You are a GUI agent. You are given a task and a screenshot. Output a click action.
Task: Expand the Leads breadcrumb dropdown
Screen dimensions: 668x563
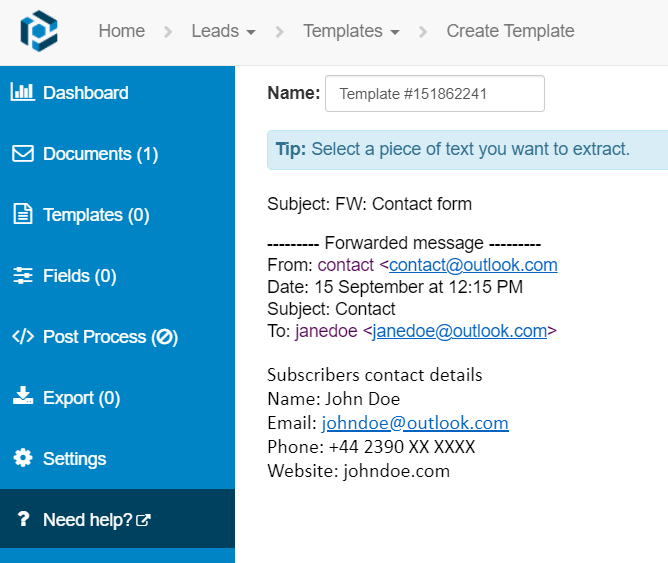coord(223,31)
